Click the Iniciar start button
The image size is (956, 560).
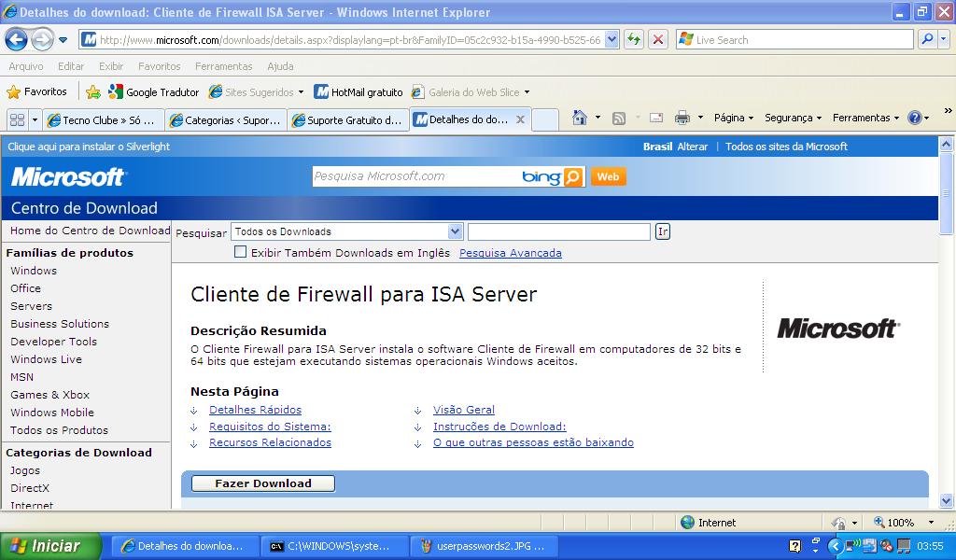coord(45,546)
